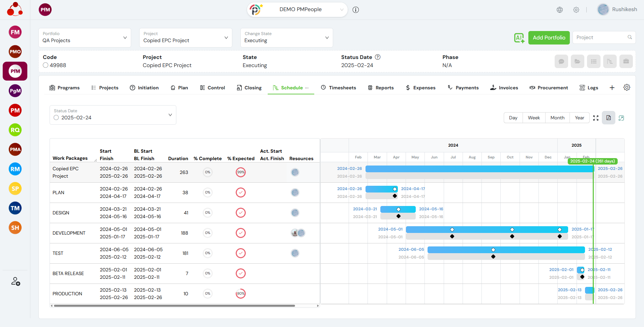Screen dimensions: 644x327
Task: Click the language globe icon
Action: coord(560,10)
